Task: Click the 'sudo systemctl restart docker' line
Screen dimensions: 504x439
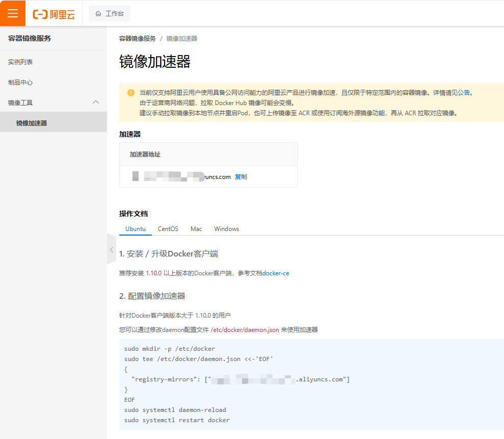Action: coord(177,420)
